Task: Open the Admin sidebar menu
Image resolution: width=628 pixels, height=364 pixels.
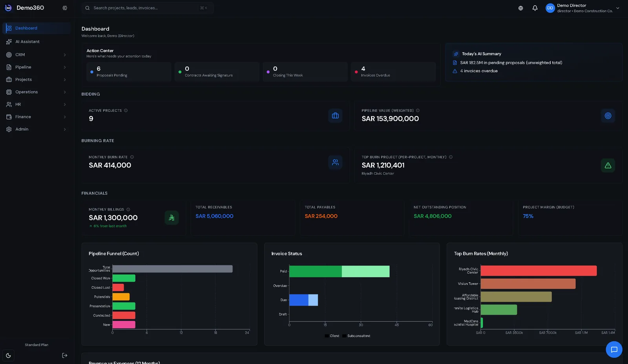Action: 37,129
